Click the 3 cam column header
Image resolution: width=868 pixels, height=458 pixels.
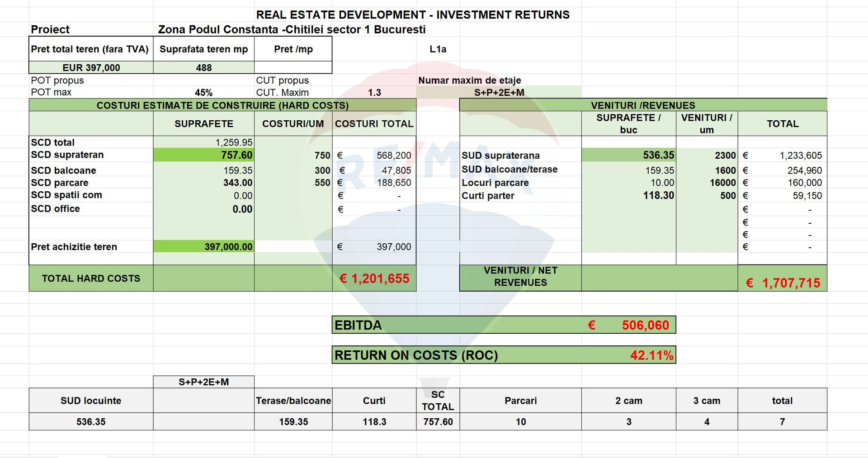point(707,401)
